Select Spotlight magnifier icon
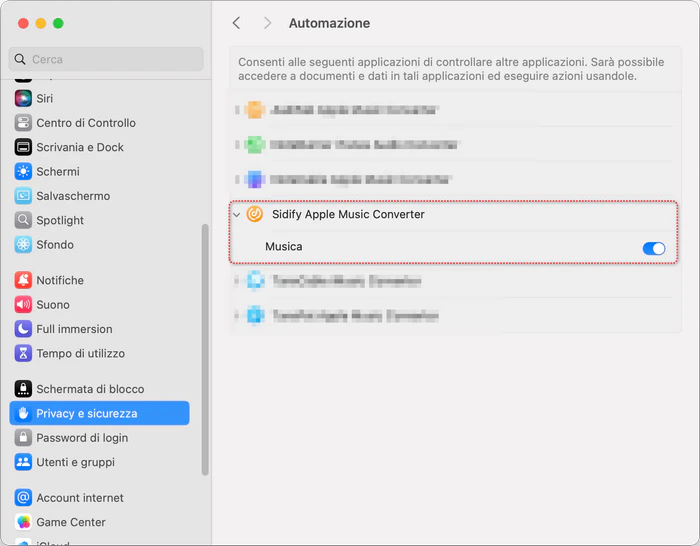700x546 pixels. tap(23, 220)
